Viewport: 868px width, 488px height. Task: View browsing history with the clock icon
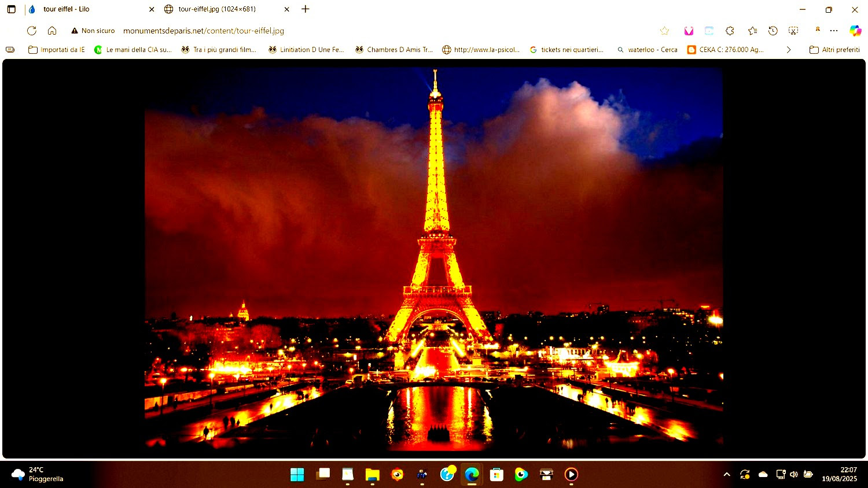tap(773, 31)
